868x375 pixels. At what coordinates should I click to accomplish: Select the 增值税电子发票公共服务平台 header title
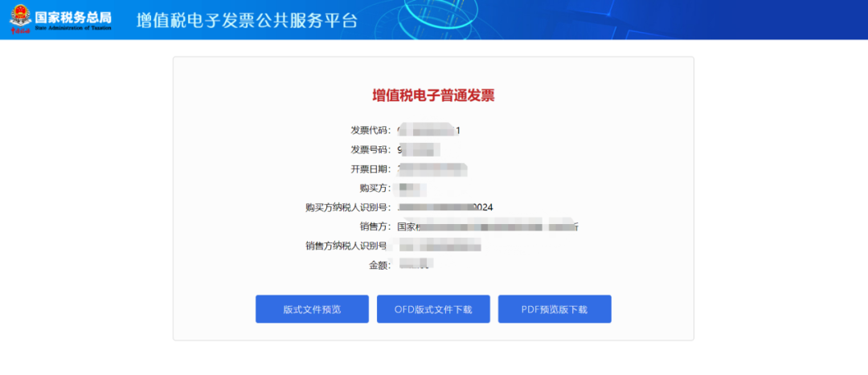(x=247, y=19)
